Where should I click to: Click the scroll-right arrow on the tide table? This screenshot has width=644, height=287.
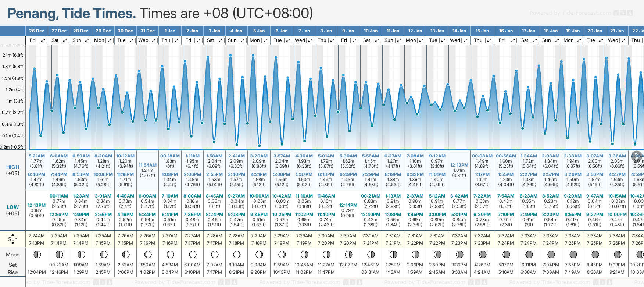pyautogui.click(x=637, y=155)
